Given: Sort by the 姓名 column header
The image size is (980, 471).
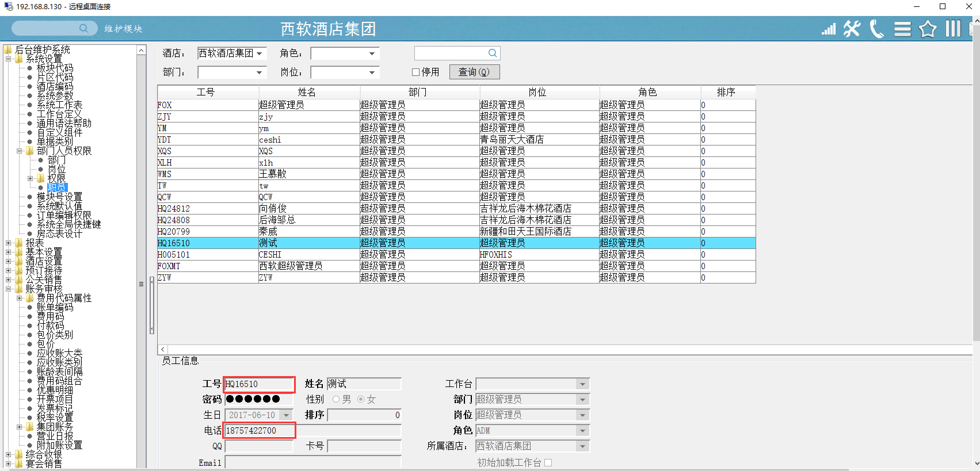Looking at the screenshot, I should point(310,92).
